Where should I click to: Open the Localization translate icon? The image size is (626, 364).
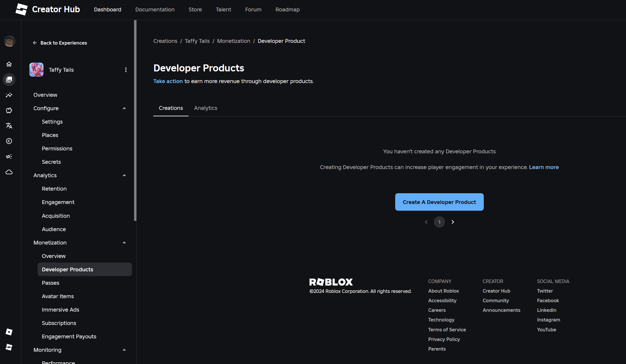click(9, 126)
